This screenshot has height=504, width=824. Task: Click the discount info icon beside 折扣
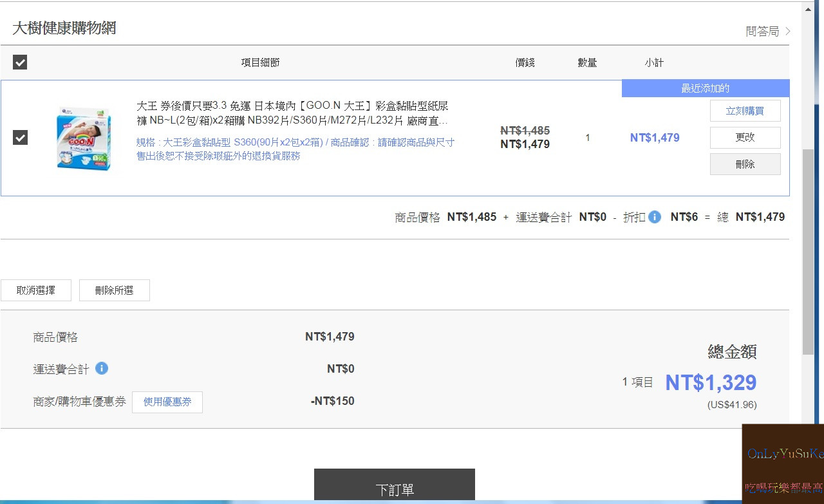(655, 217)
